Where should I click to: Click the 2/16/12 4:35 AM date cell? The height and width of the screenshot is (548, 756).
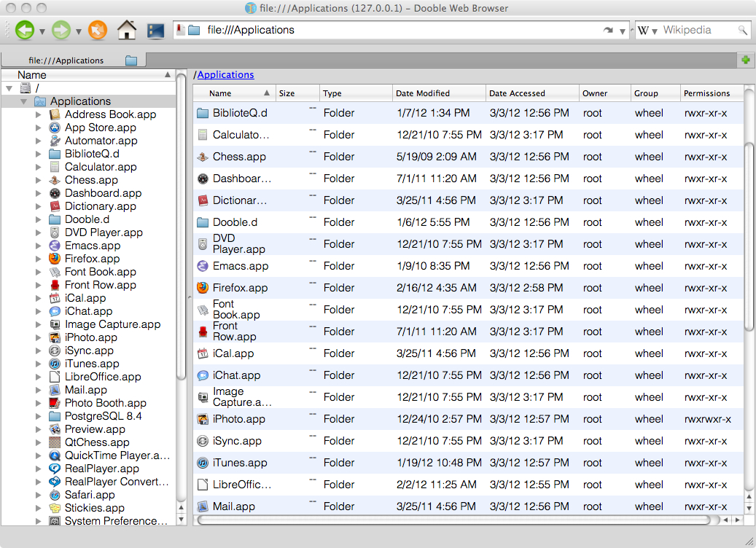point(437,288)
